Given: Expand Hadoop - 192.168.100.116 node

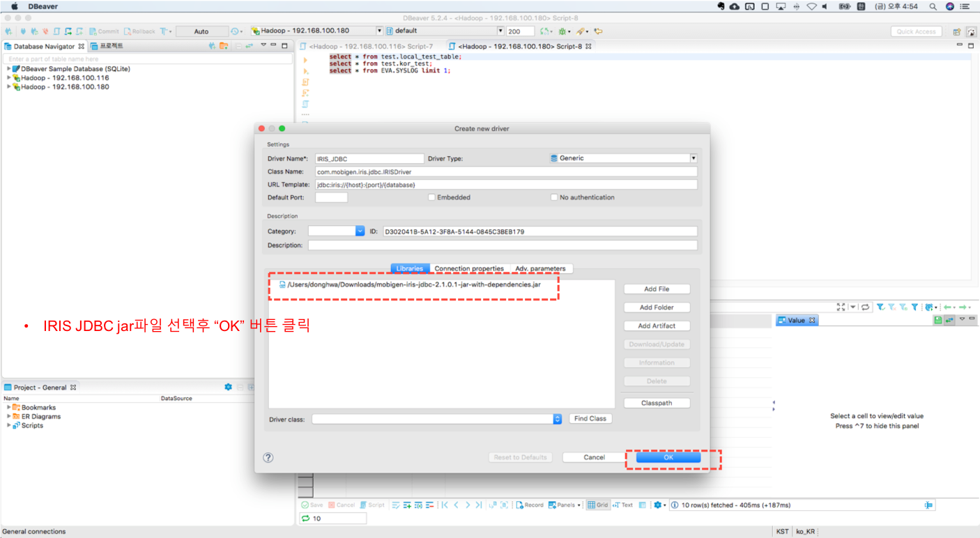Looking at the screenshot, I should pyautogui.click(x=8, y=78).
